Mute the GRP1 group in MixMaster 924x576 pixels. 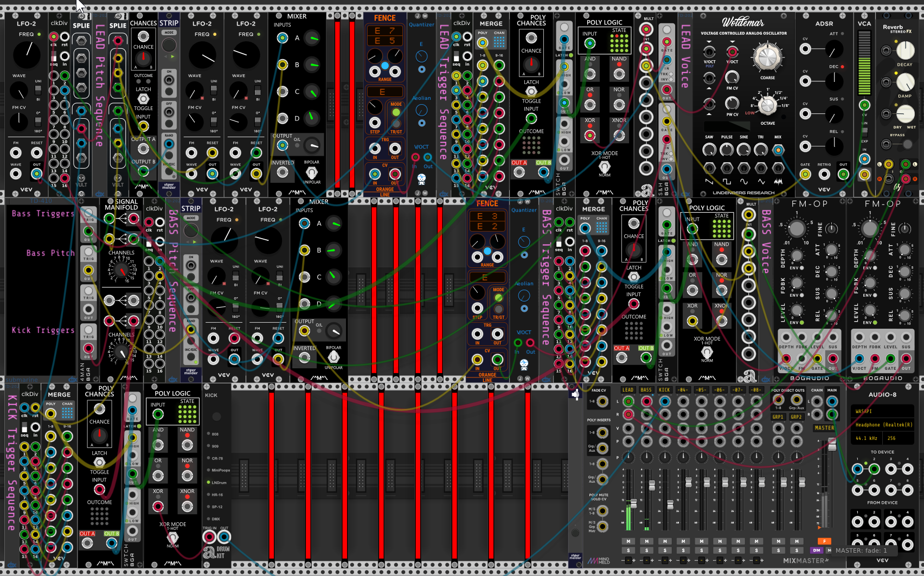pos(778,541)
